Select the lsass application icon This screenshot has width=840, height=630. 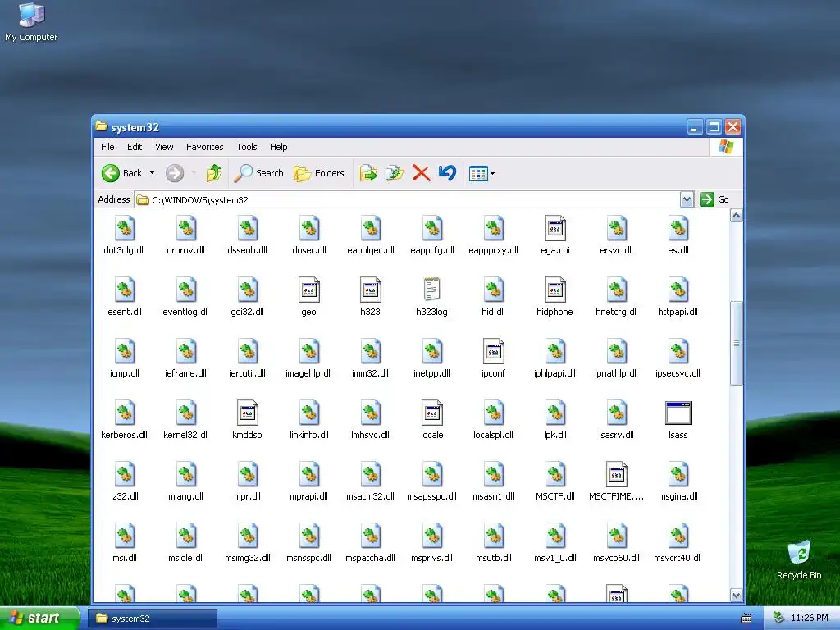pyautogui.click(x=678, y=413)
